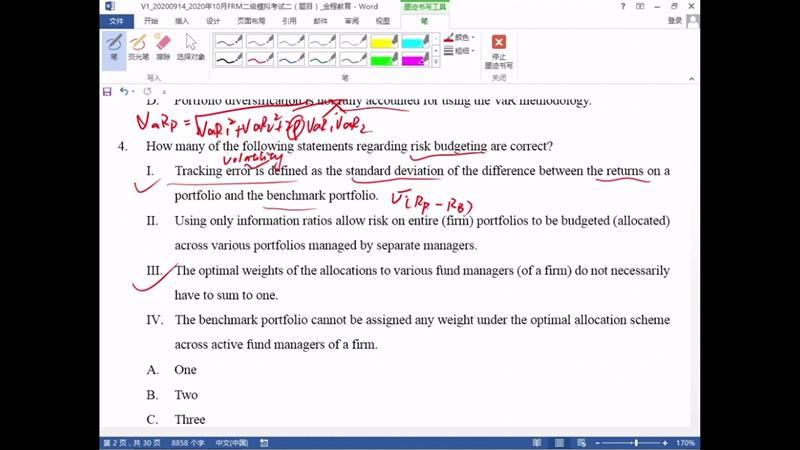Switch to the 审阅 (Review) ribbon tab
Image resolution: width=800 pixels, height=450 pixels.
[x=351, y=20]
